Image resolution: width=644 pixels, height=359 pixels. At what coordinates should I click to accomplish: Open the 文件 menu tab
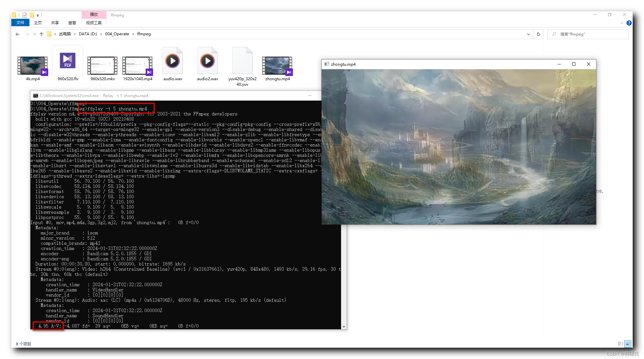(x=20, y=23)
